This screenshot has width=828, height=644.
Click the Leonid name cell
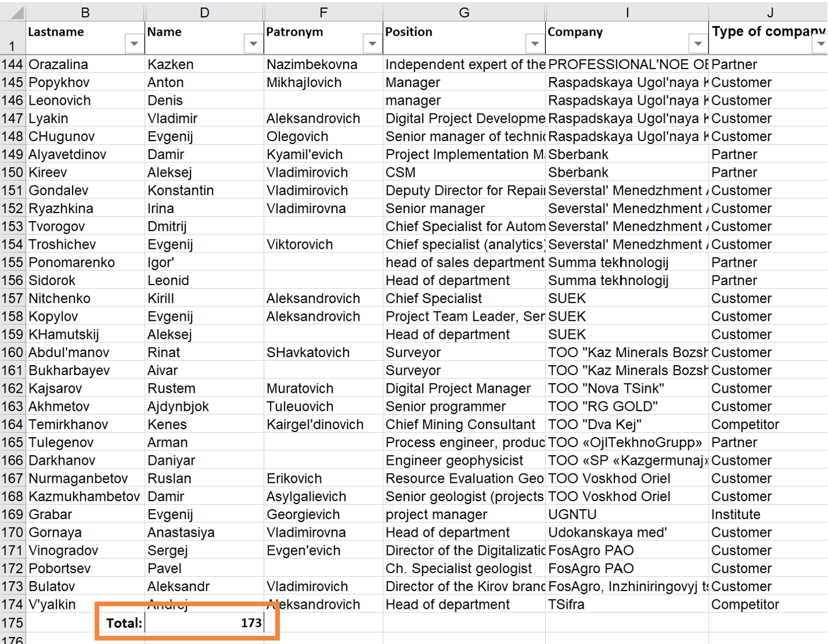coord(204,280)
